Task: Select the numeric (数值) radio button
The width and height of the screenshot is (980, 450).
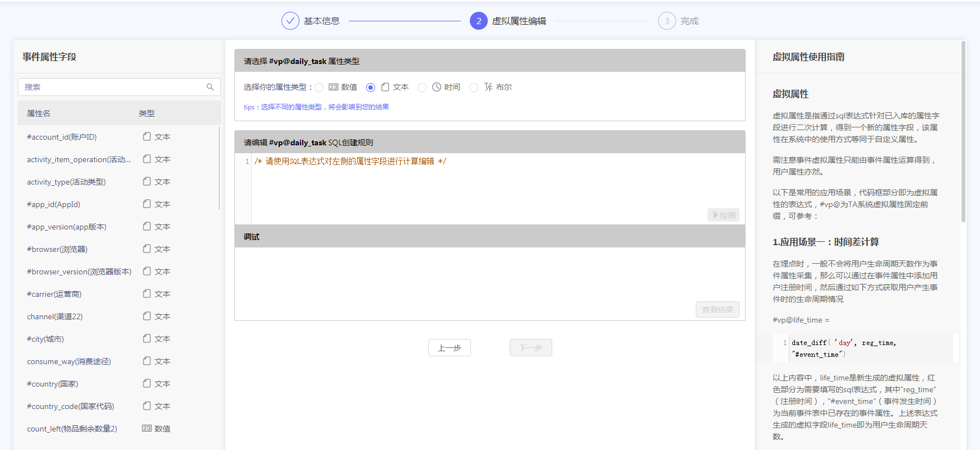Action: [x=319, y=88]
